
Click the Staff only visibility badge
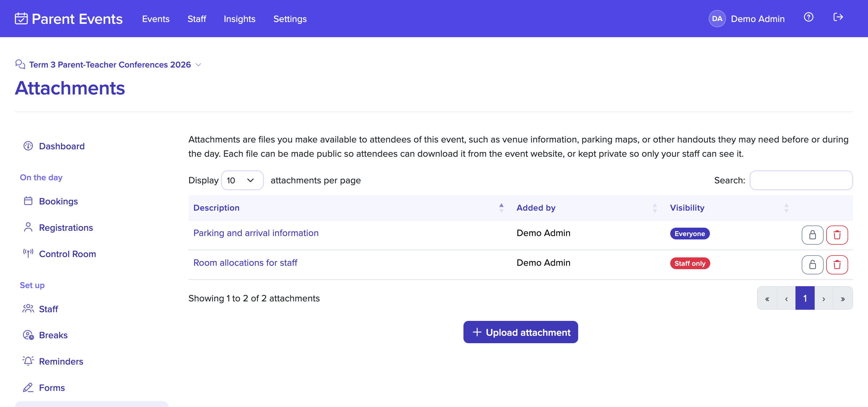pos(690,263)
